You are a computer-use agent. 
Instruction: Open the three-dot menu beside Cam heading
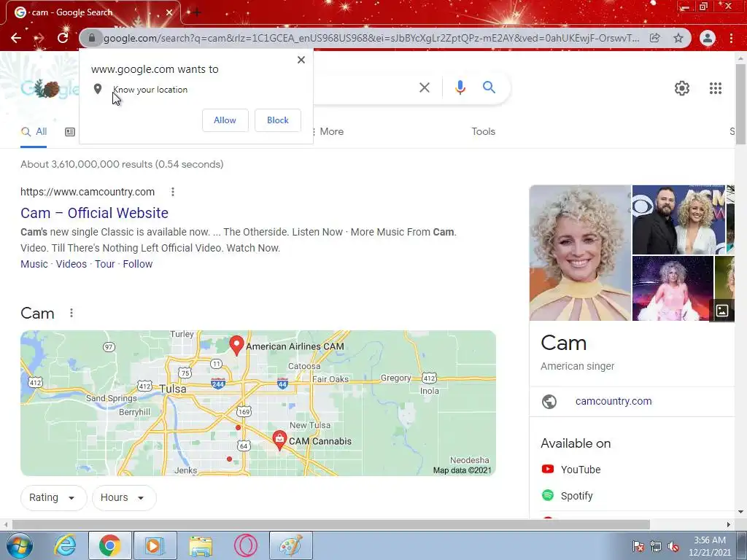point(71,314)
